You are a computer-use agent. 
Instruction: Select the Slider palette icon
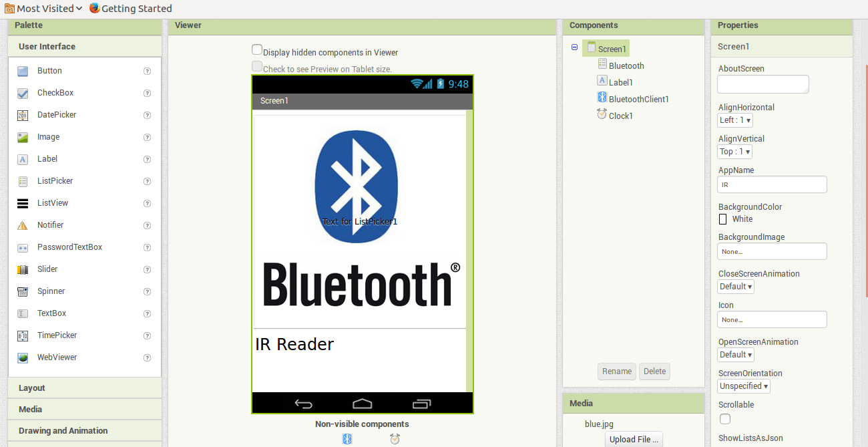click(x=23, y=269)
